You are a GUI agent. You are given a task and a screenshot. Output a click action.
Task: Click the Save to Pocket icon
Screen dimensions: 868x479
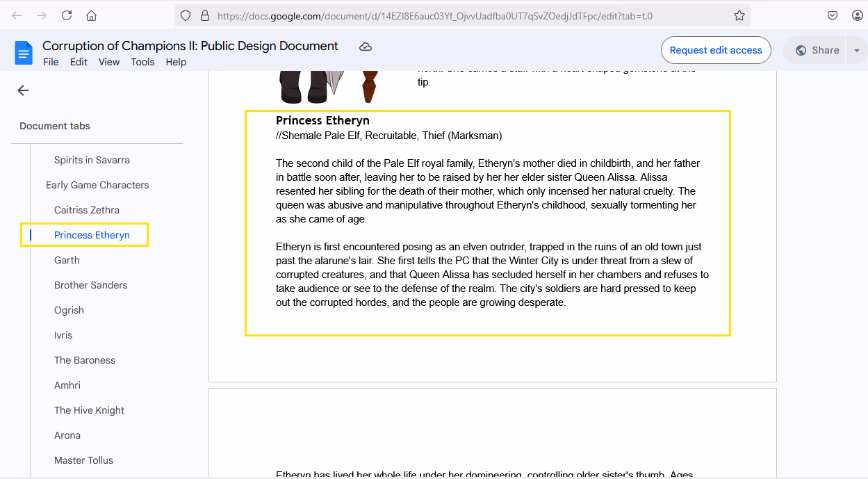coord(833,15)
